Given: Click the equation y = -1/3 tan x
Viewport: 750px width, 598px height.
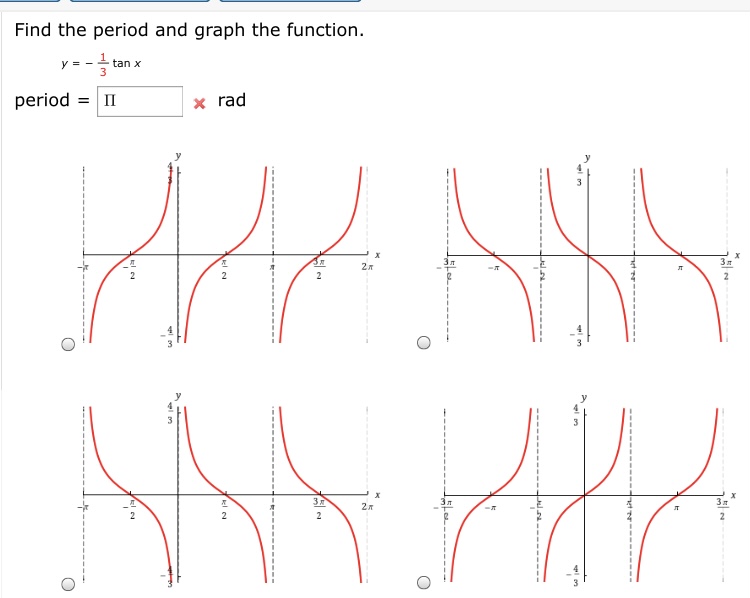Looking at the screenshot, I should [101, 64].
